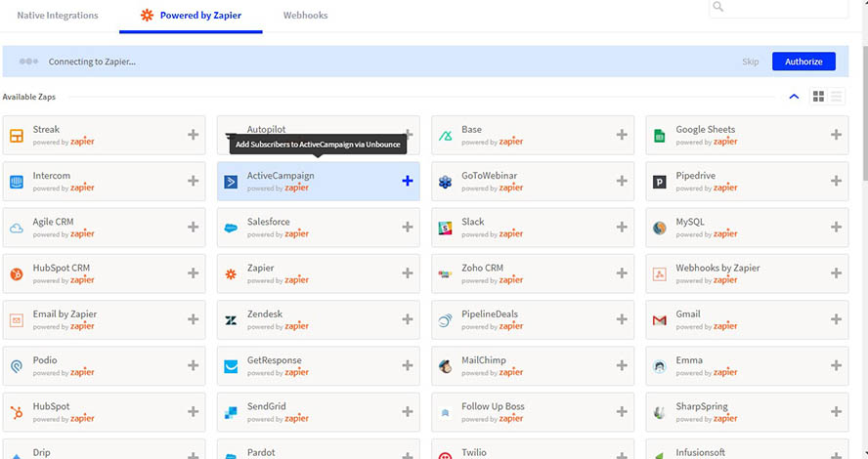This screenshot has height=459, width=868.
Task: Add the Agile CRM zap
Action: pos(193,227)
